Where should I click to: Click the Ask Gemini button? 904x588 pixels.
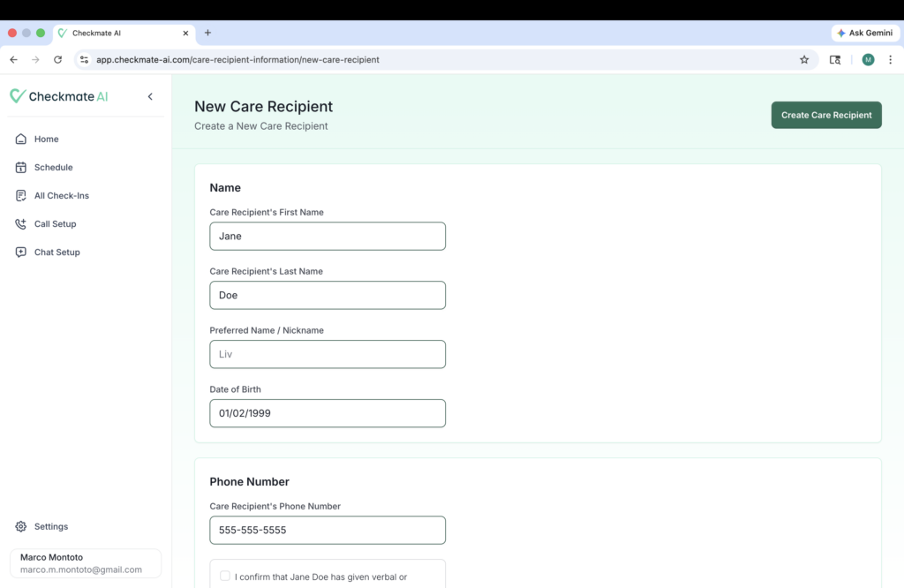point(865,33)
